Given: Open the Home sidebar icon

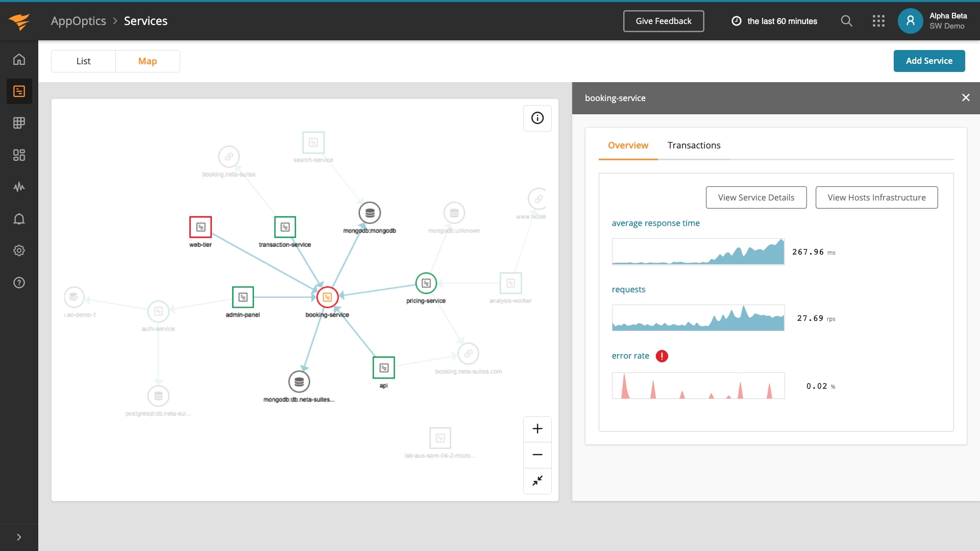Looking at the screenshot, I should (19, 60).
